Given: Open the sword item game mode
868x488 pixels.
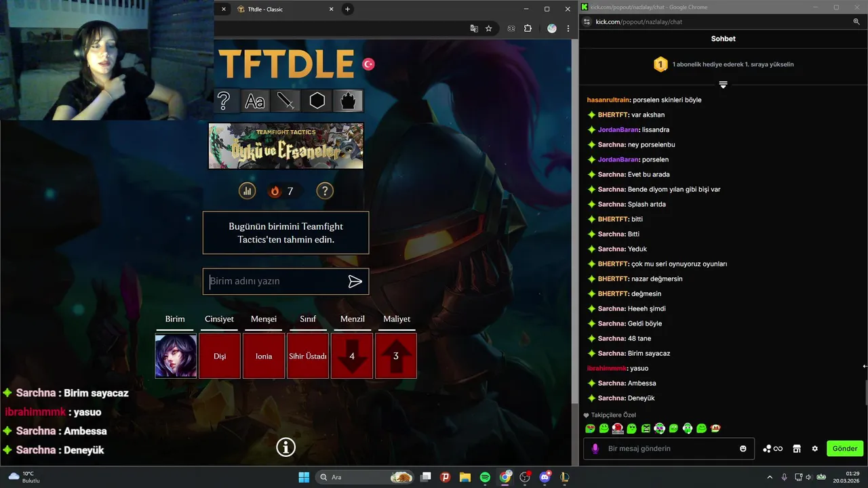Looking at the screenshot, I should (285, 101).
